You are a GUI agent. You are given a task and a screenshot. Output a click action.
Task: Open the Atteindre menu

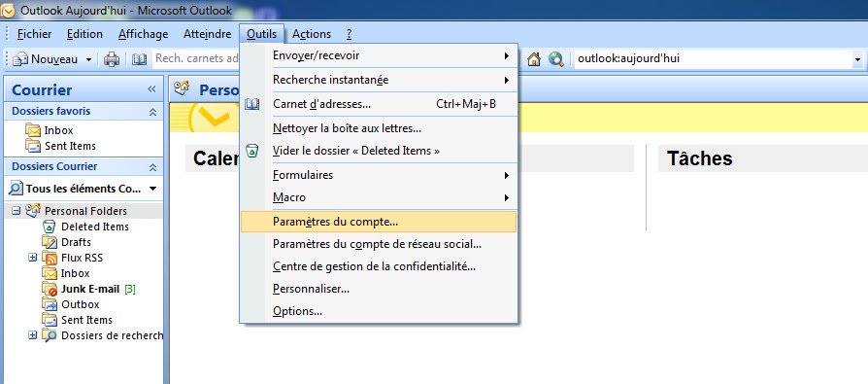tap(208, 34)
